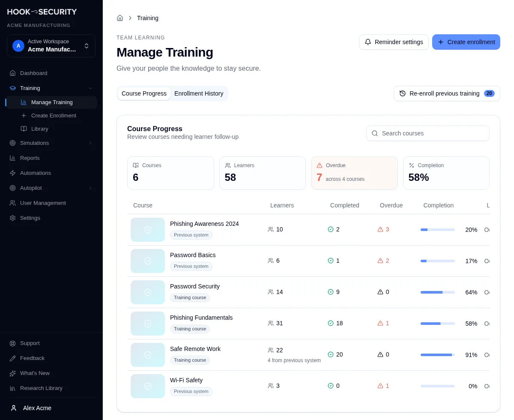Open Reminder settings

coord(394,42)
